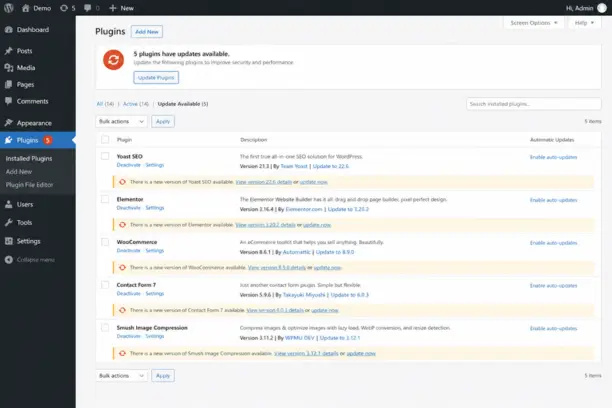The image size is (612, 408).
Task: Click the Plugins plug icon
Action: tap(9, 140)
